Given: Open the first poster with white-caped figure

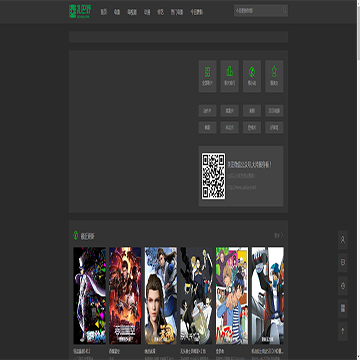Looking at the screenshot, I should 90,296.
